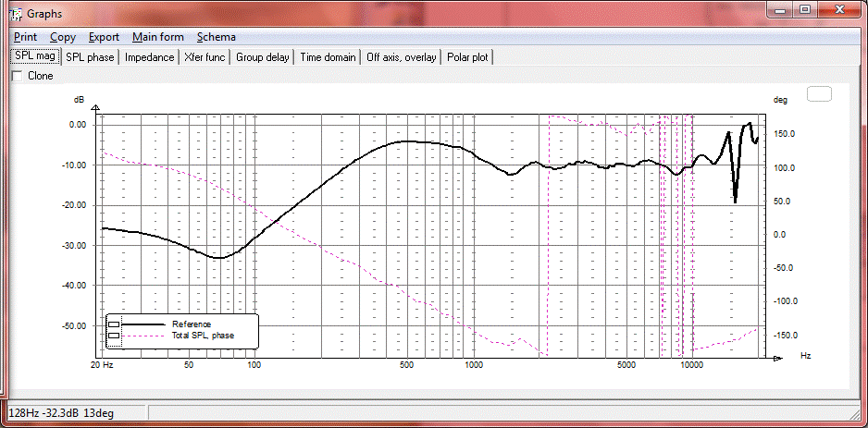Click the 500 frequency axis label
This screenshot has height=428, width=868.
pos(407,365)
